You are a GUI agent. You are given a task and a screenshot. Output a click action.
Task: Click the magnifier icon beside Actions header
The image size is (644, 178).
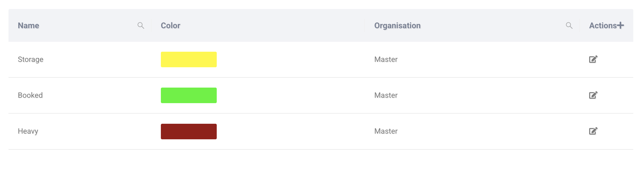point(569,25)
